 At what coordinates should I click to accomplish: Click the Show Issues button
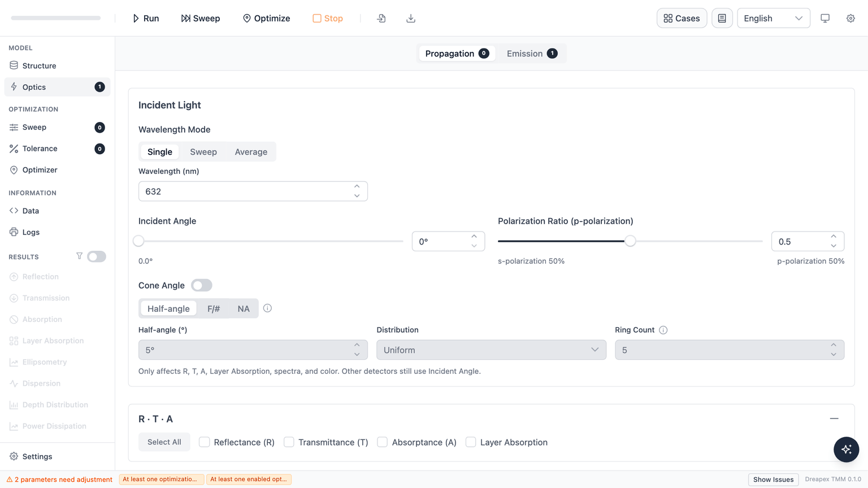(773, 480)
